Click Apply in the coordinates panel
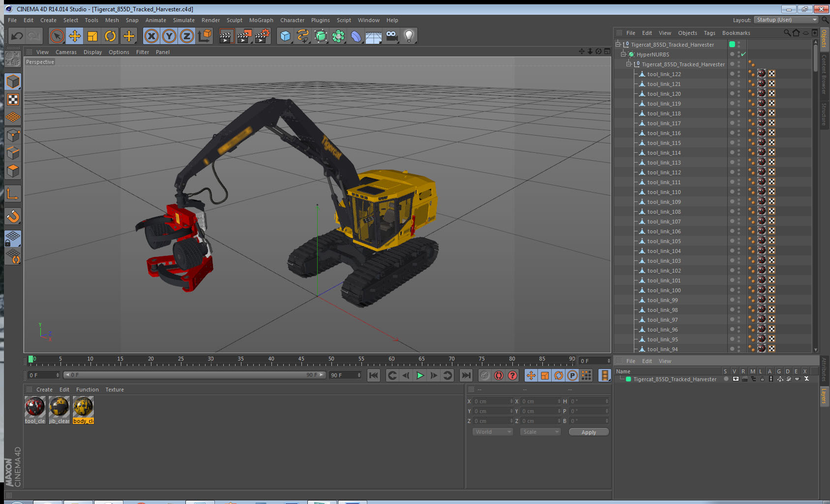 tap(589, 432)
